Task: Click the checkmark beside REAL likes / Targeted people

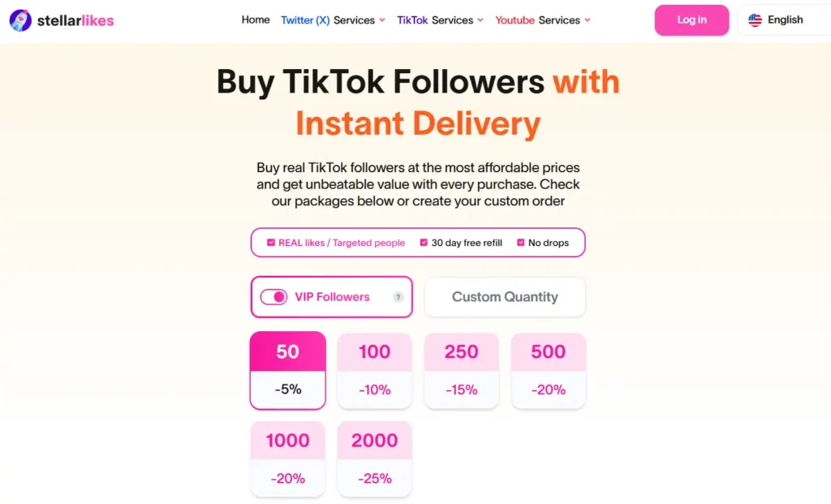Action: click(270, 242)
